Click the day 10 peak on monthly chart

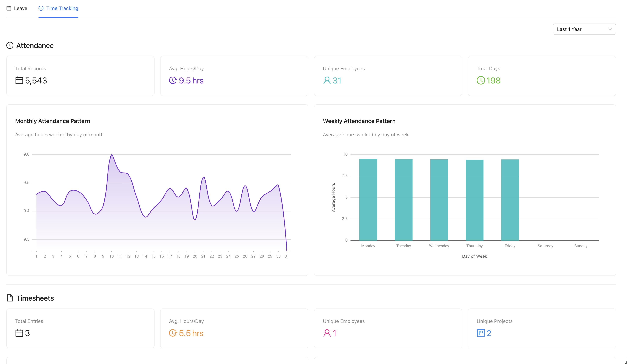coord(112,155)
